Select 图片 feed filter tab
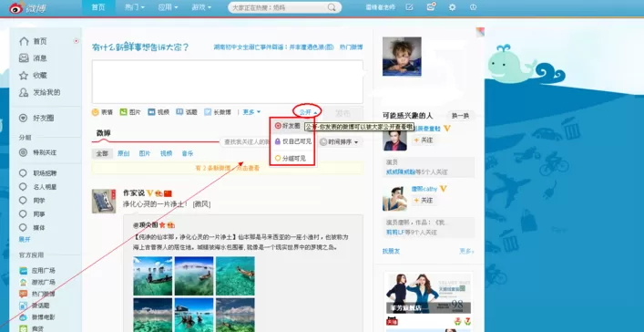The height and width of the screenshot is (332, 644). click(145, 153)
